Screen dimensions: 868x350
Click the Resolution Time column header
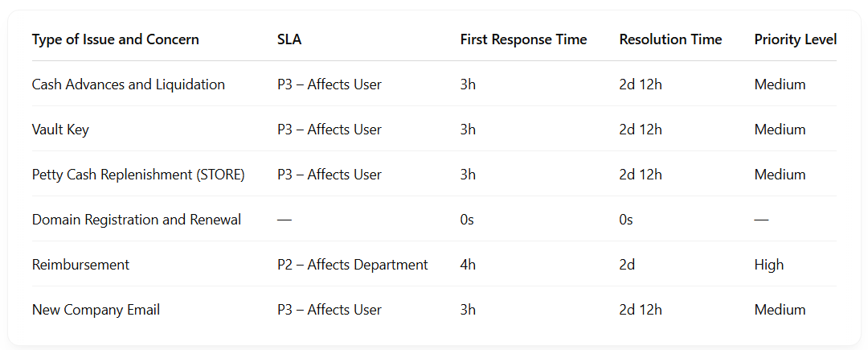pyautogui.click(x=670, y=39)
